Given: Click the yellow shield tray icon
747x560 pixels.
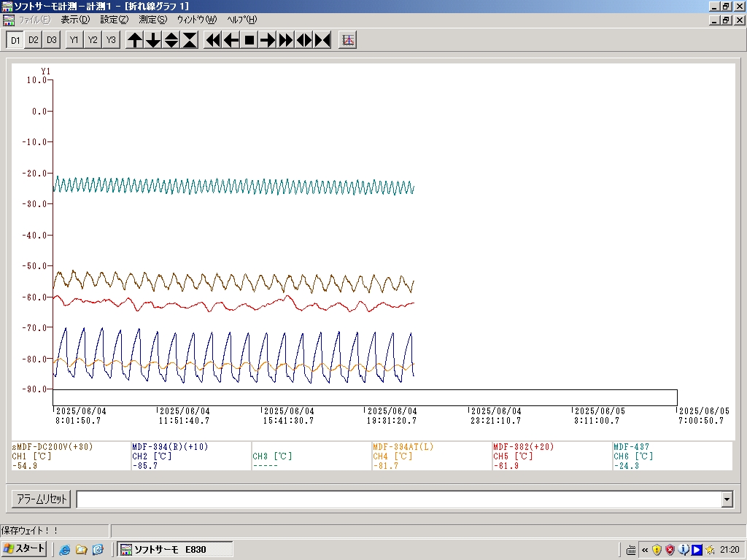Looking at the screenshot, I should (657, 550).
